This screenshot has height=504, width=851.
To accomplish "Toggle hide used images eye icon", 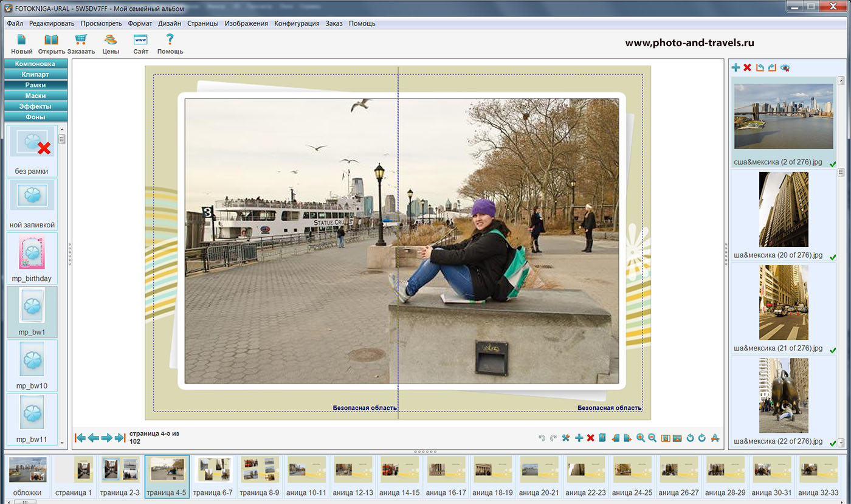I will (x=785, y=67).
